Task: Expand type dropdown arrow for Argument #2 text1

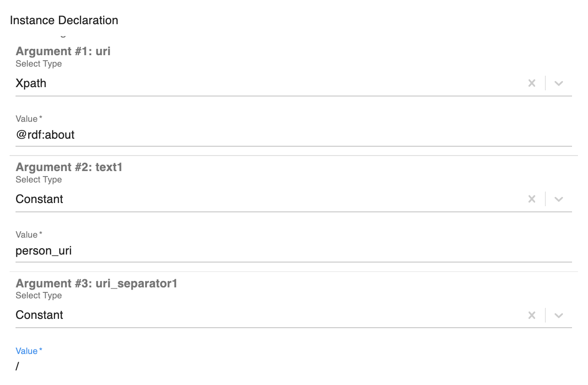Action: [x=559, y=199]
